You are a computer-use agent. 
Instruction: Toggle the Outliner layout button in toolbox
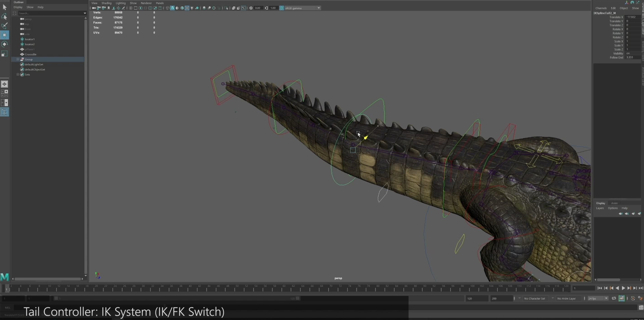tap(5, 112)
